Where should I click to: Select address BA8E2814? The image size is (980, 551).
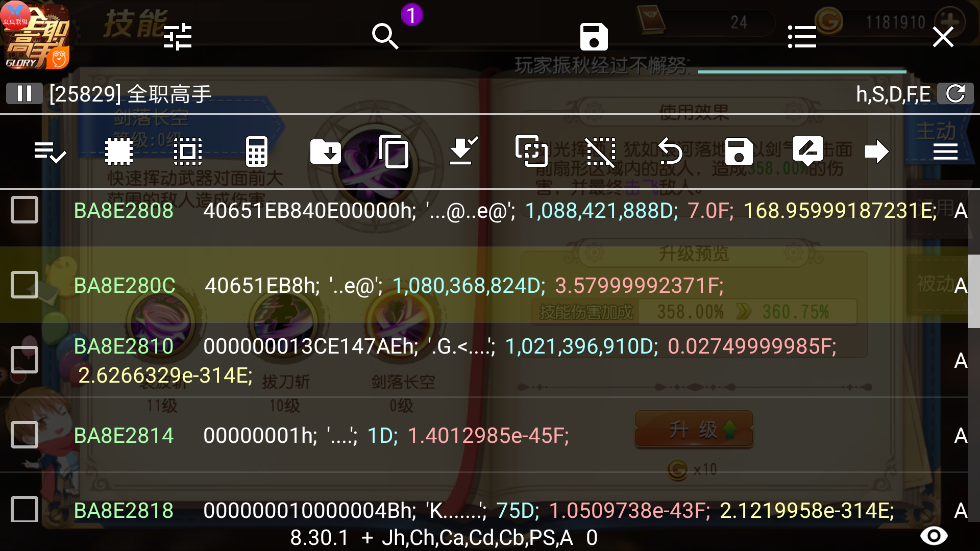coord(124,436)
